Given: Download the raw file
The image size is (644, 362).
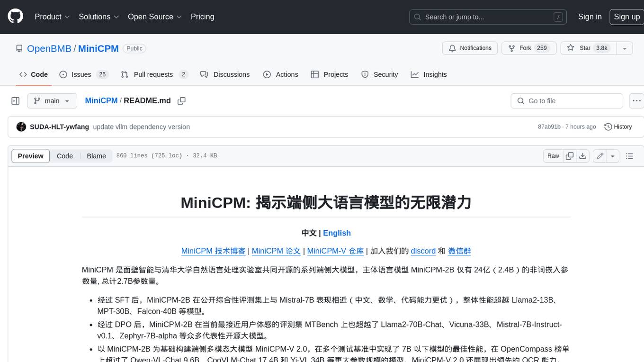Looking at the screenshot, I should coord(583,156).
